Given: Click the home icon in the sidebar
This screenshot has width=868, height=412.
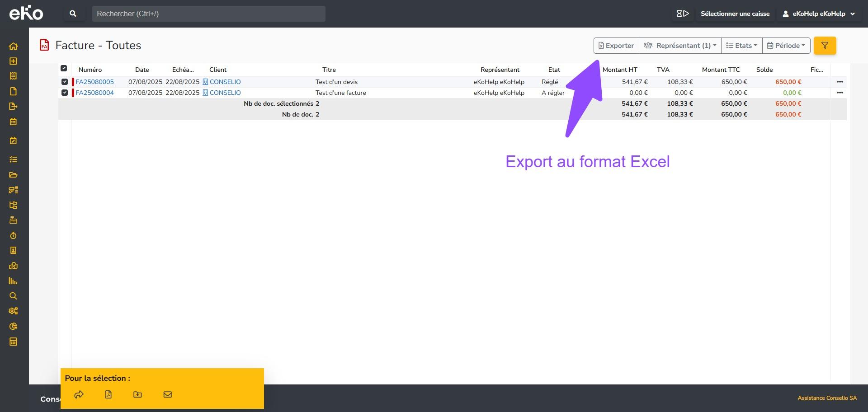Looking at the screenshot, I should 13,46.
